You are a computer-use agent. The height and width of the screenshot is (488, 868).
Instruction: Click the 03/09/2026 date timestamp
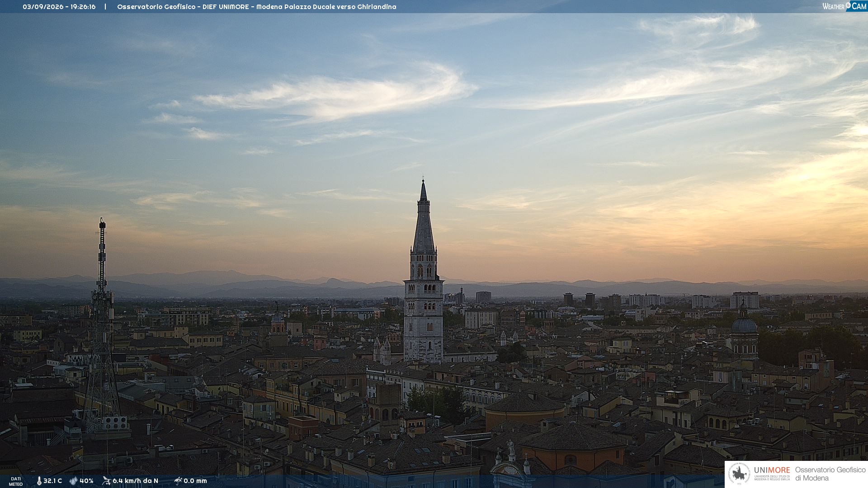[43, 7]
